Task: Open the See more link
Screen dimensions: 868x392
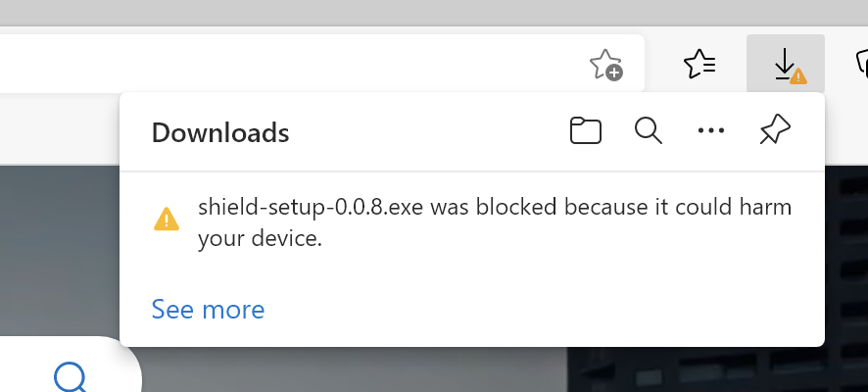Action: [208, 310]
